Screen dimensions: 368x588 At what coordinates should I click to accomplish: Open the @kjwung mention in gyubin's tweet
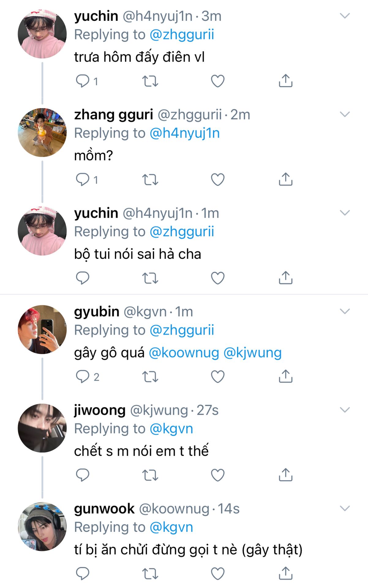(252, 353)
